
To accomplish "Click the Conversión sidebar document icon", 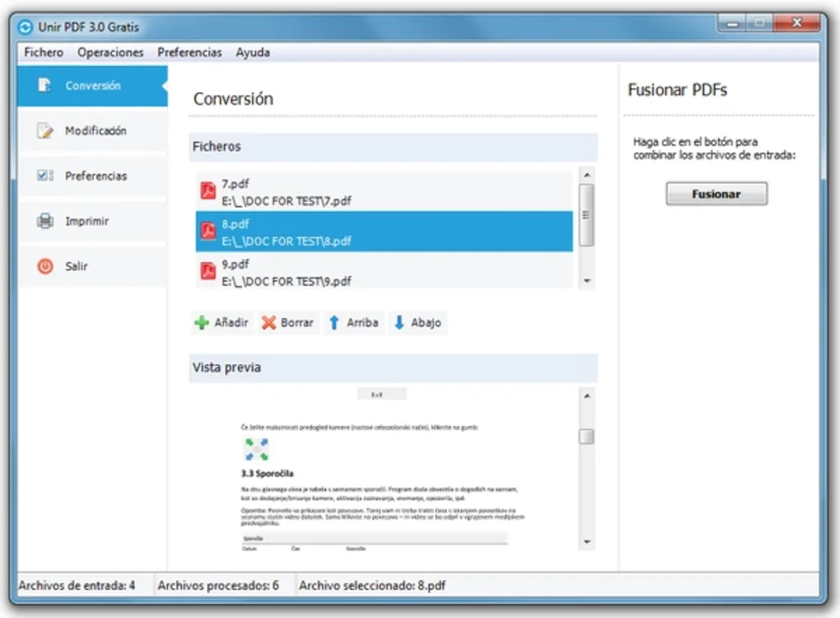I will 45,86.
